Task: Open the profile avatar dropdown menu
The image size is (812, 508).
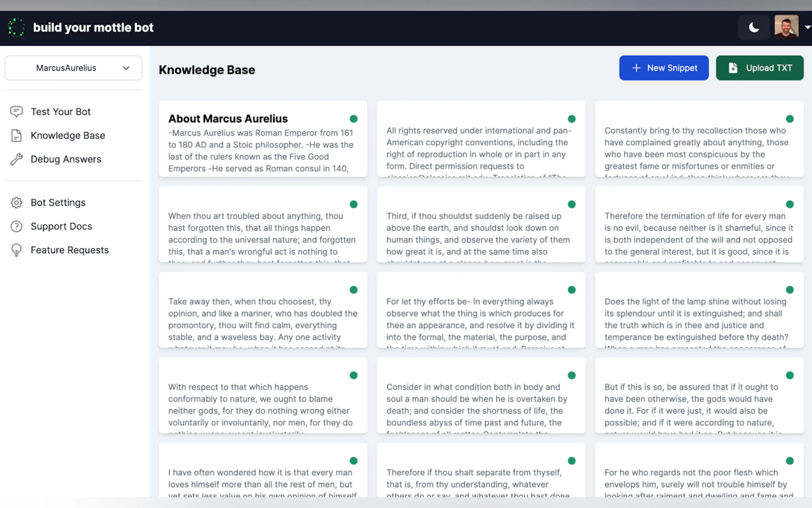Action: pyautogui.click(x=786, y=27)
